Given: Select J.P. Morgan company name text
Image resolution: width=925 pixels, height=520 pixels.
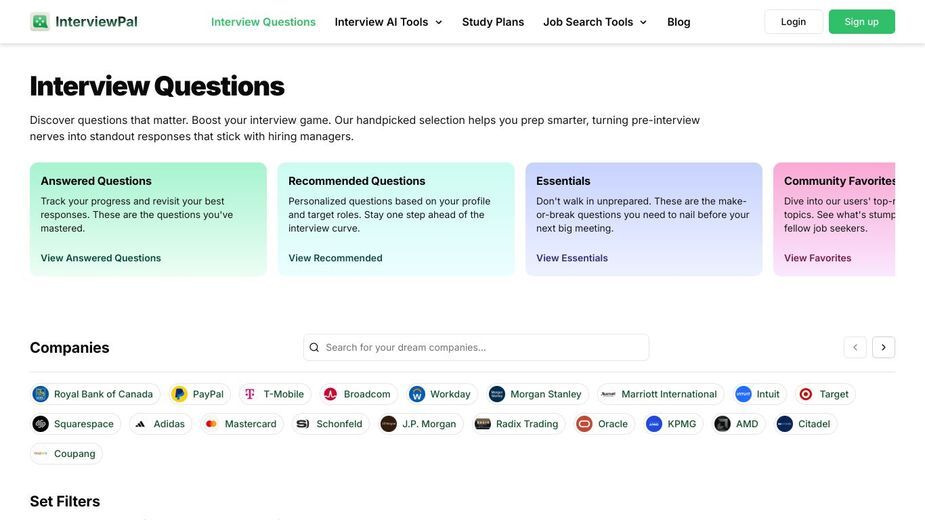Looking at the screenshot, I should [x=429, y=424].
